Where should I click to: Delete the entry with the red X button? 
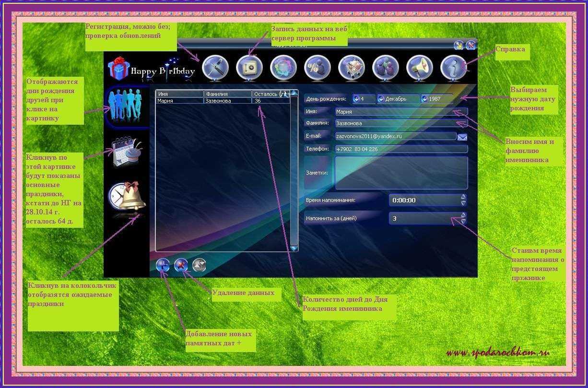click(x=181, y=265)
